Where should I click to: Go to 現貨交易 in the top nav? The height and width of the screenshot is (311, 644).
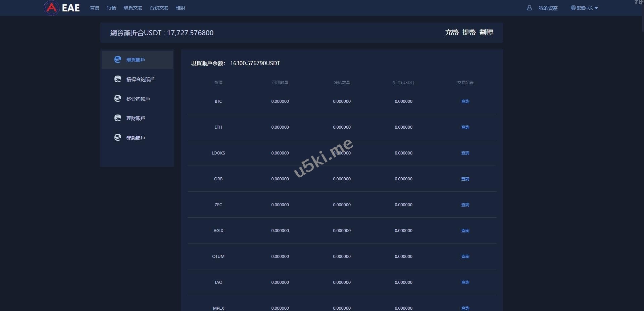[x=133, y=8]
